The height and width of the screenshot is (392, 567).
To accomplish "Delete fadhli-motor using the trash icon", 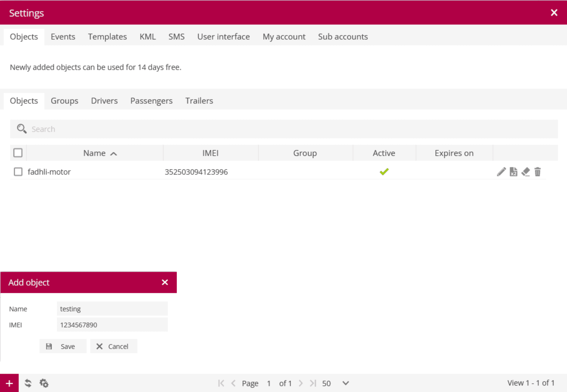I will tap(537, 171).
